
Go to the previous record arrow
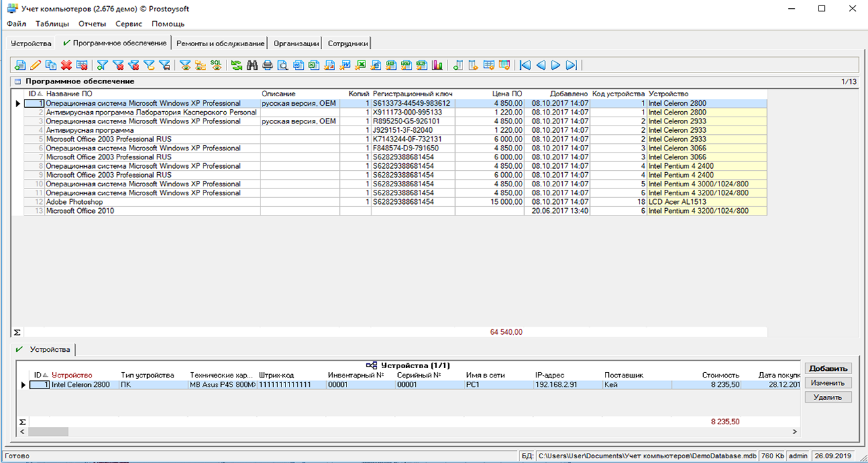(540, 65)
